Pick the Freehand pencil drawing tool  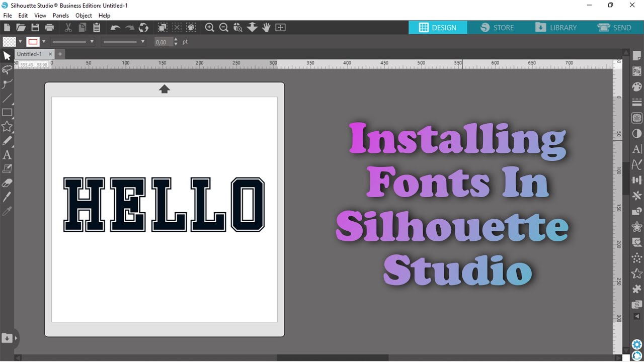pyautogui.click(x=7, y=140)
